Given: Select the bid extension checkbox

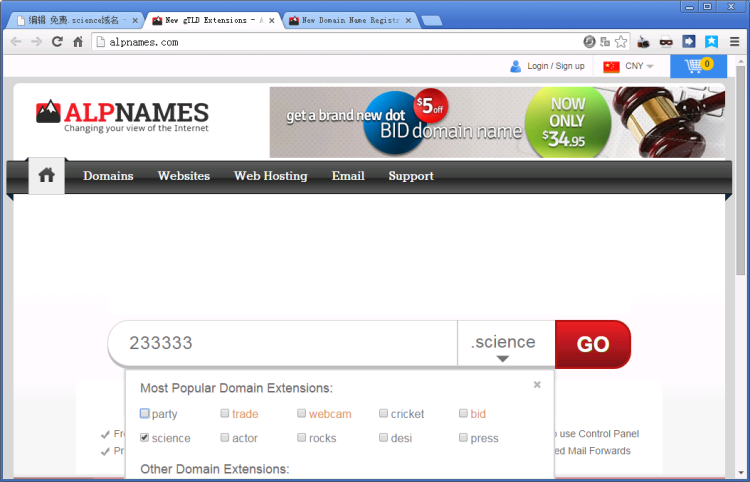Looking at the screenshot, I should [463, 413].
